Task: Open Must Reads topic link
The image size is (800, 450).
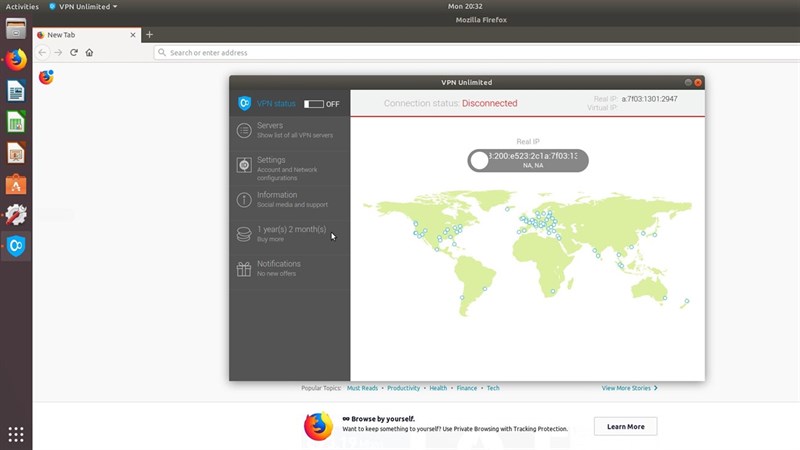Action: [362, 388]
